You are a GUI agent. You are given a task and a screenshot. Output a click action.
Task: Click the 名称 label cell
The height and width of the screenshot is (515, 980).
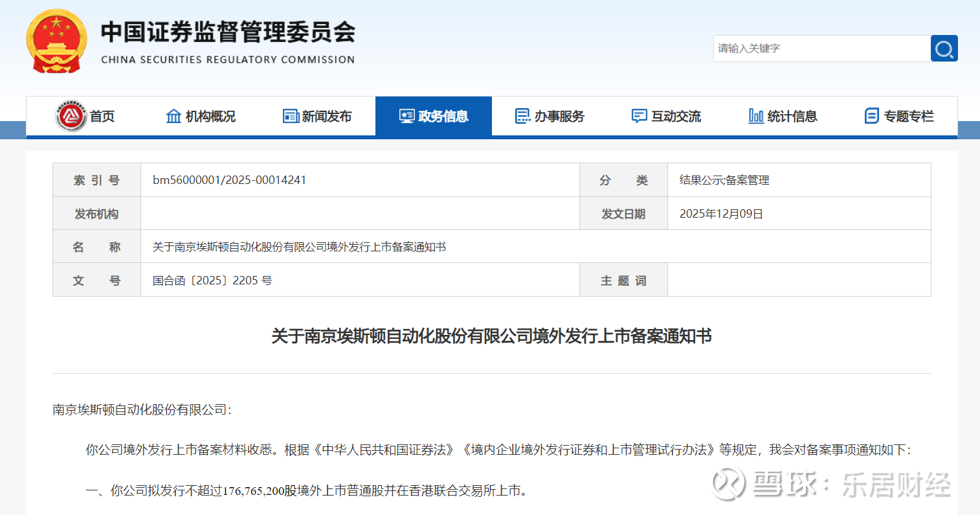coord(96,247)
